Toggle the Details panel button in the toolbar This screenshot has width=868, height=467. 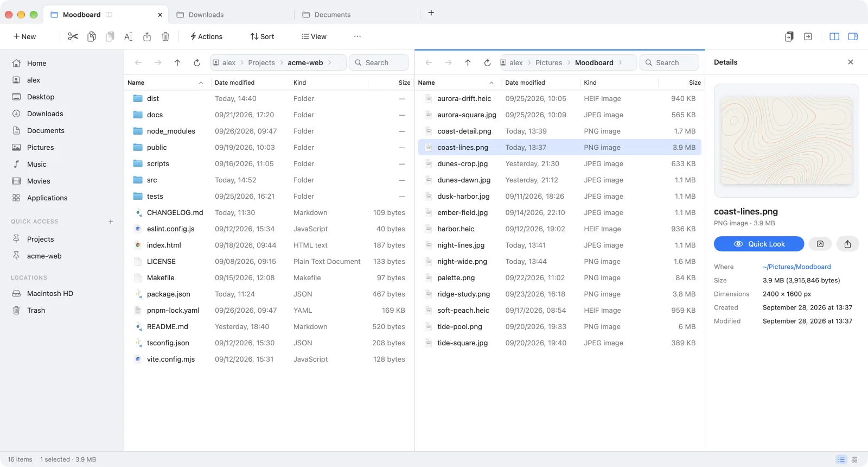tap(853, 36)
